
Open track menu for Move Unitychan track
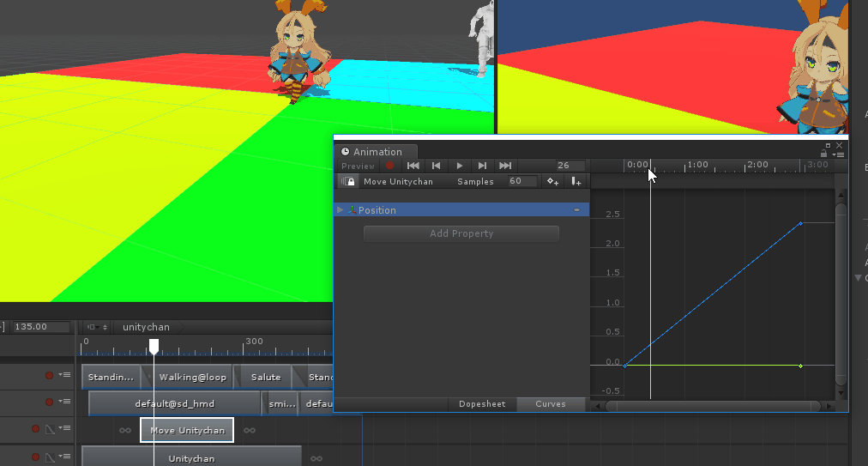point(65,428)
